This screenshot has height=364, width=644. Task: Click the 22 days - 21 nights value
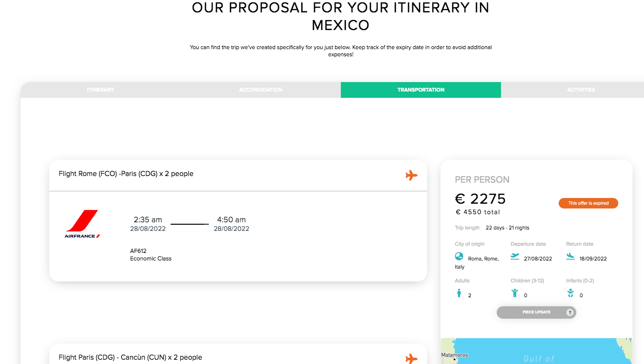pos(507,228)
